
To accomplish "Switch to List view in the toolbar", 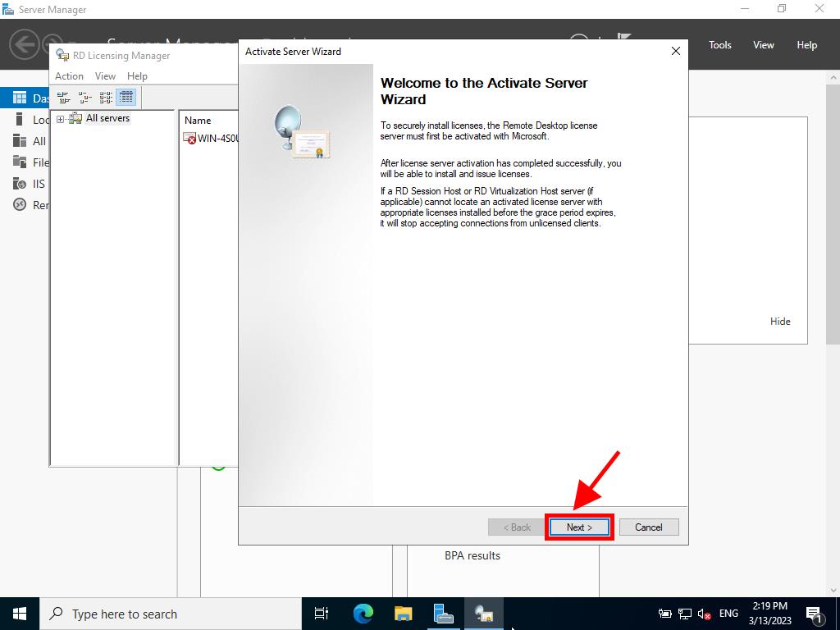I will (106, 98).
